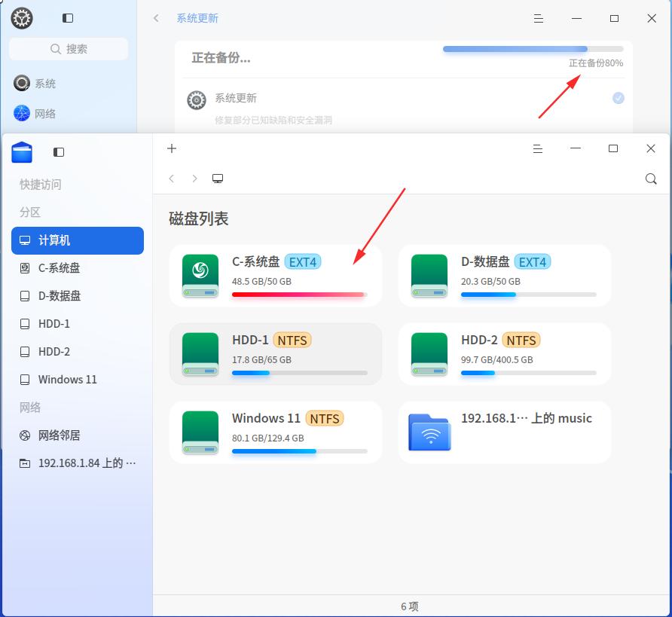Open 网络邻居 in the sidebar
The image size is (672, 617).
[78, 435]
